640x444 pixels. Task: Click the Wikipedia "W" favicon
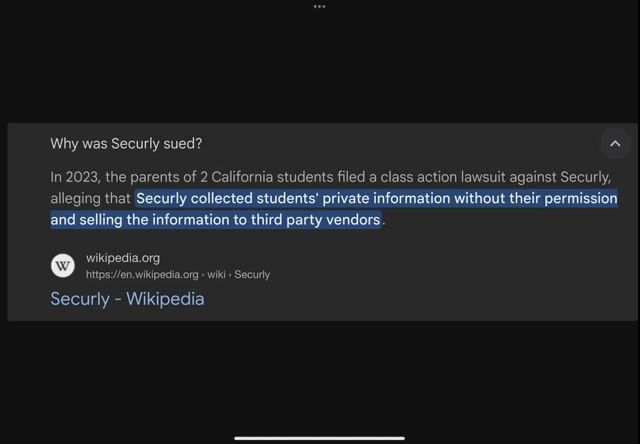(x=63, y=265)
